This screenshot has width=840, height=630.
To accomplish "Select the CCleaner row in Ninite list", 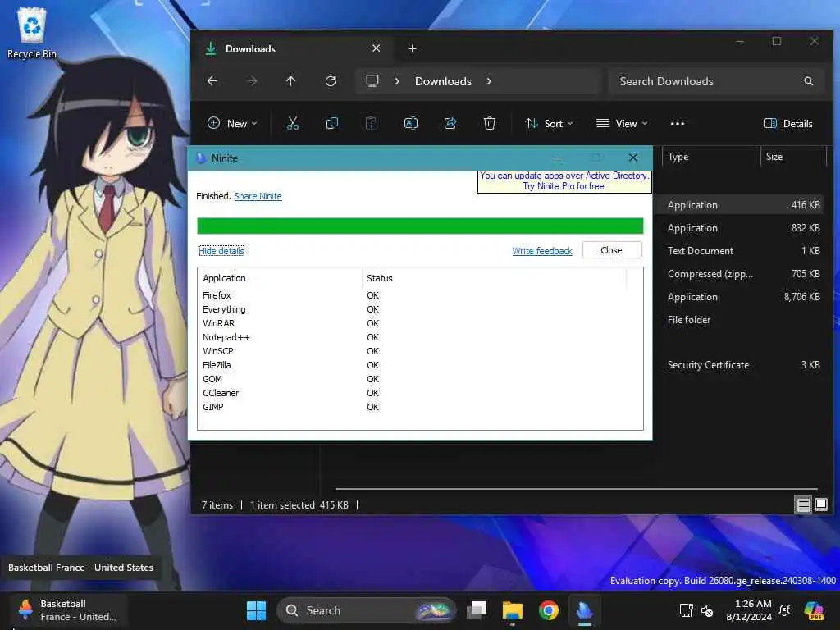I will pyautogui.click(x=420, y=393).
